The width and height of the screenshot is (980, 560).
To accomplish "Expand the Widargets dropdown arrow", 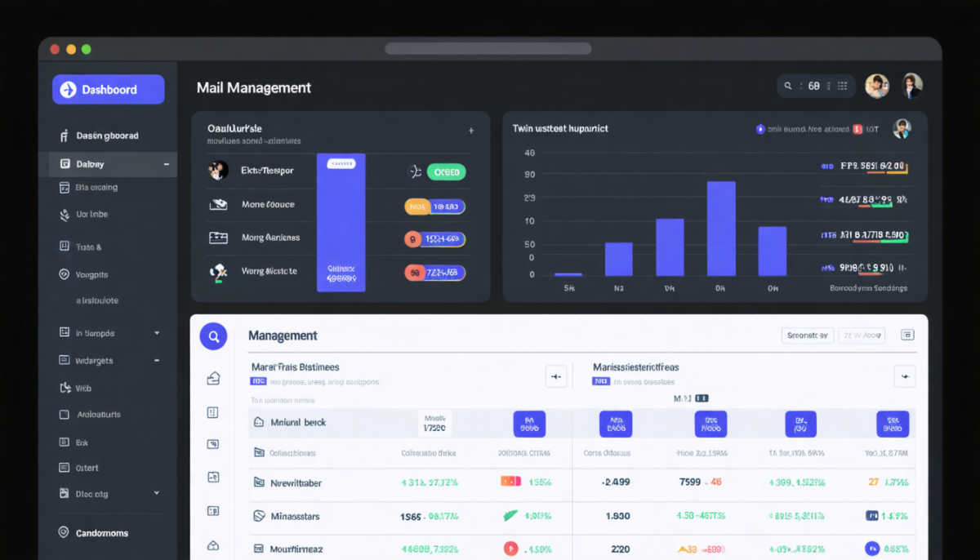I will 157,360.
